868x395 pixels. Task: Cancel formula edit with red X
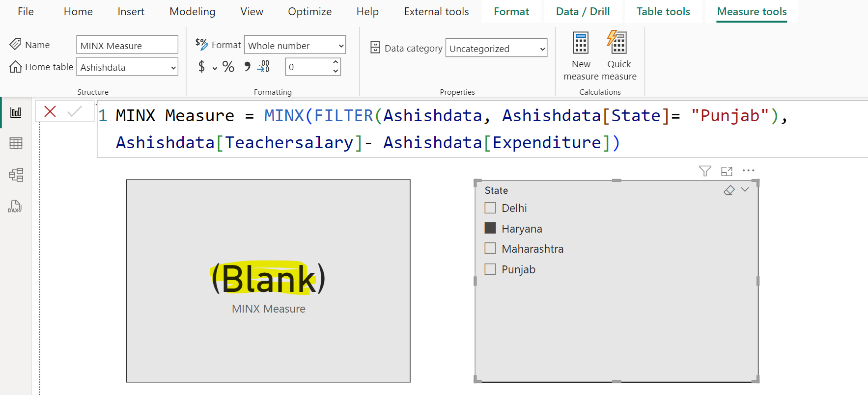click(x=50, y=112)
